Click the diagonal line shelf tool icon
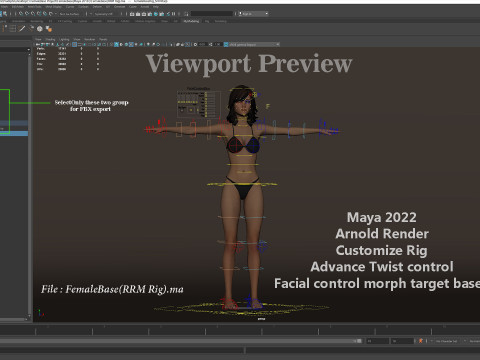Image resolution: width=480 pixels, height=360 pixels. tap(22, 29)
